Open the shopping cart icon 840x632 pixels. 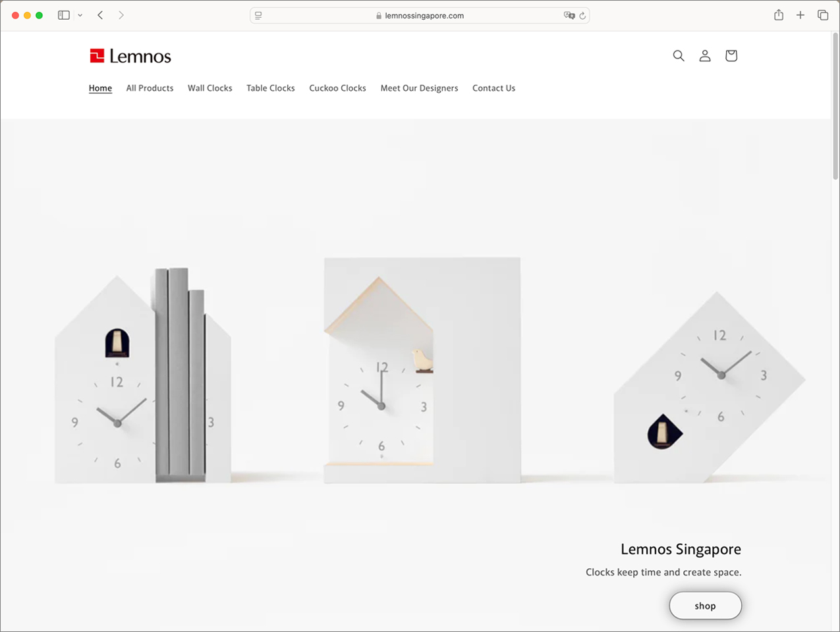coord(731,56)
